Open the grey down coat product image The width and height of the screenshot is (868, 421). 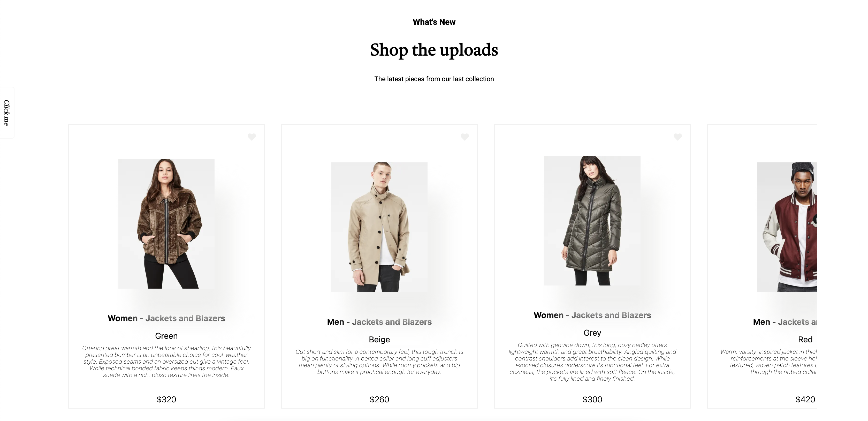(592, 220)
